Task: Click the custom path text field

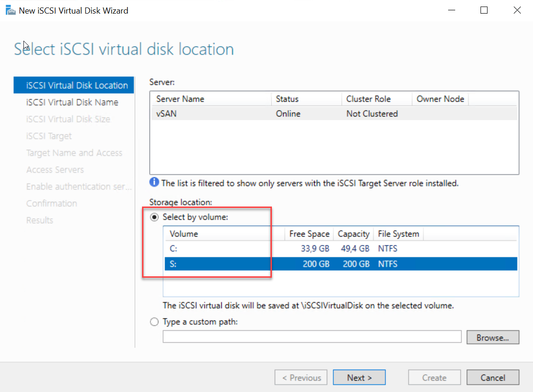Action: coord(312,337)
